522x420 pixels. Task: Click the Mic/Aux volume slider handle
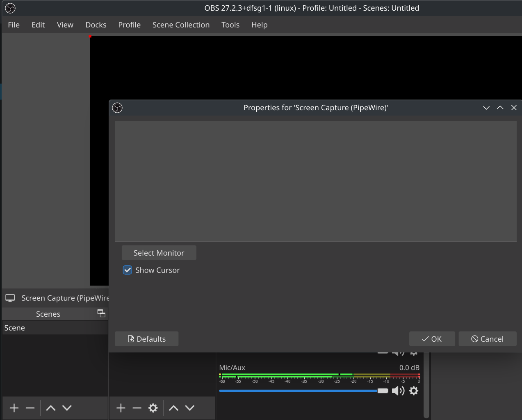383,390
